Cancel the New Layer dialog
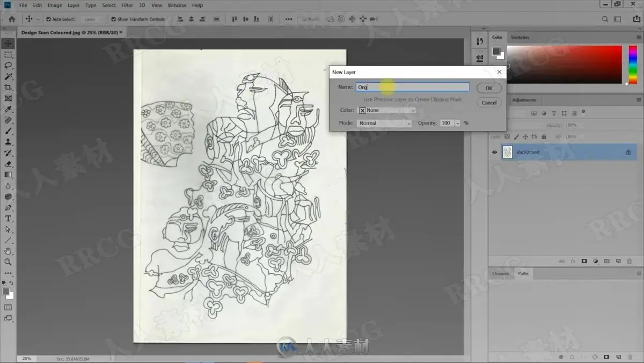The width and height of the screenshot is (644, 363). (489, 103)
